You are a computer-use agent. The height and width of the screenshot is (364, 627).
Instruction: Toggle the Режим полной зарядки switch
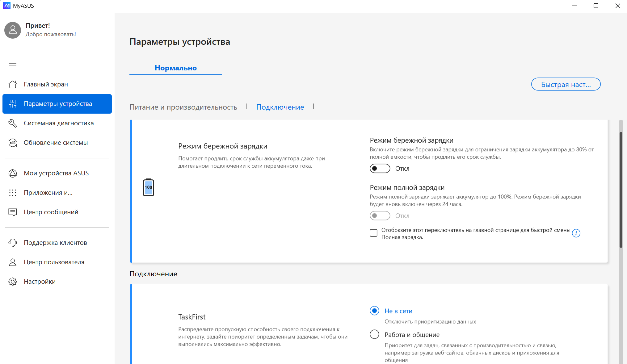(x=380, y=216)
